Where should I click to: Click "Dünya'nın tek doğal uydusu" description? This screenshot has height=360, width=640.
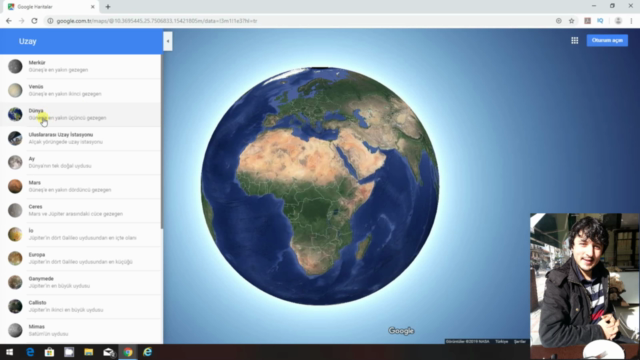(60, 166)
